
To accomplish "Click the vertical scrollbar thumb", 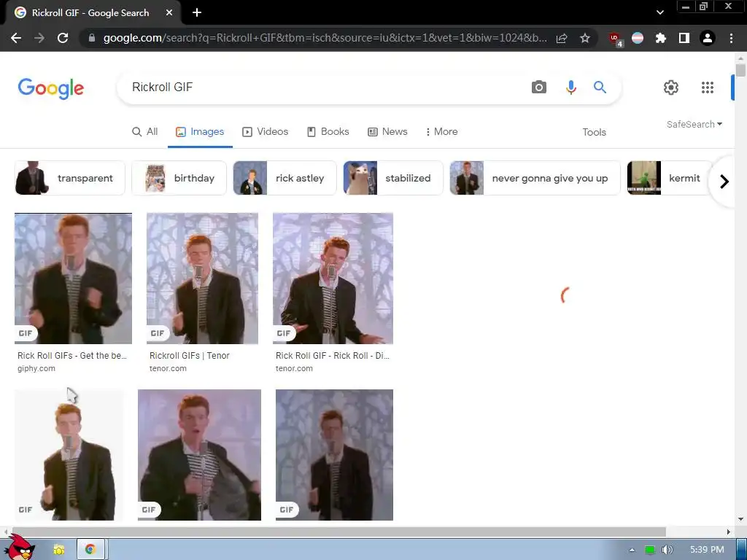I will [740, 70].
